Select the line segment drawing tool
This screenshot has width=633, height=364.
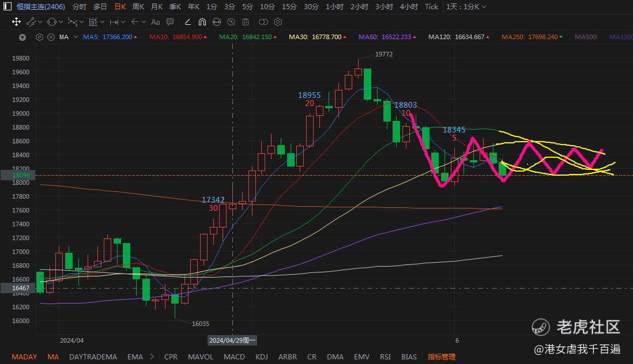click(31, 22)
